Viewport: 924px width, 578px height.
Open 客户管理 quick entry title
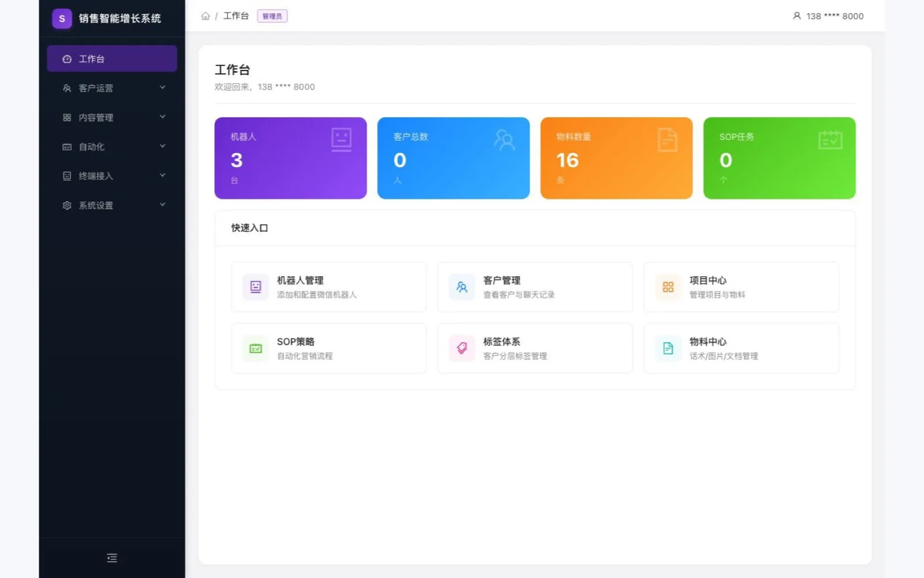click(502, 280)
